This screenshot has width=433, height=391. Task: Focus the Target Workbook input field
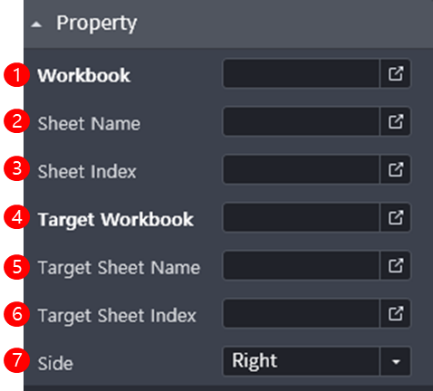[301, 218]
